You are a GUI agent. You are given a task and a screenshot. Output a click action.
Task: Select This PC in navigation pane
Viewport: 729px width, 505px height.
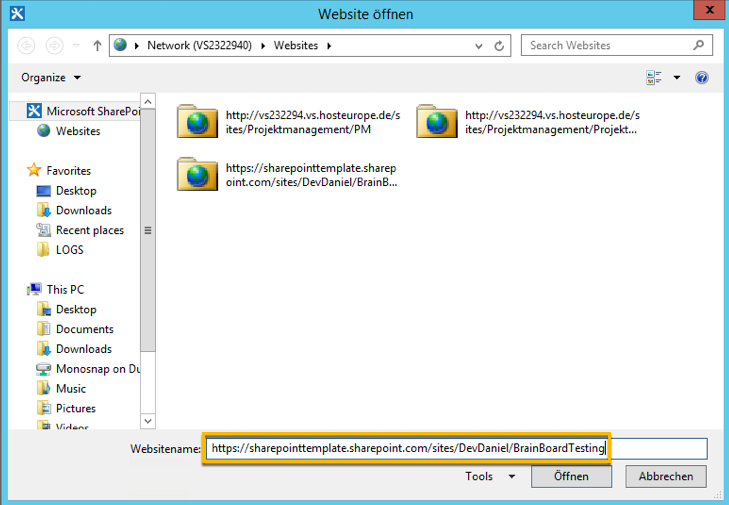tap(65, 289)
